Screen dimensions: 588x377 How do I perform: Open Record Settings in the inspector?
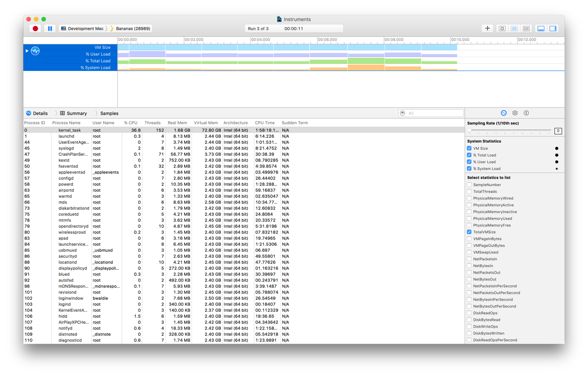click(x=503, y=112)
